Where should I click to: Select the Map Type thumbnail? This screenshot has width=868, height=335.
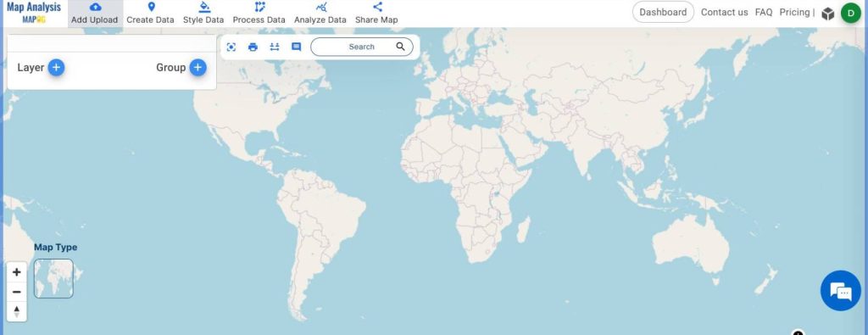click(53, 278)
